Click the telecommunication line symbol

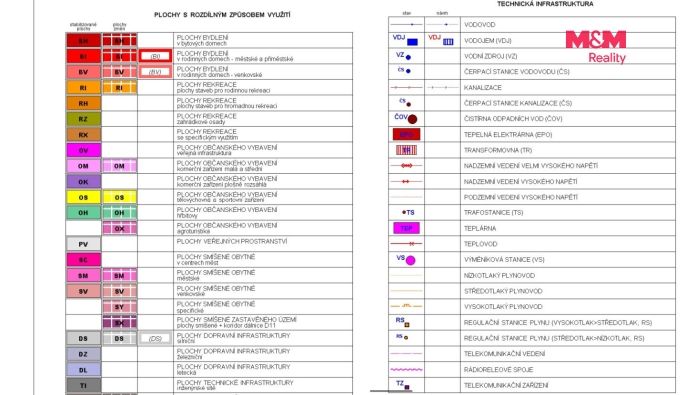tap(406, 353)
